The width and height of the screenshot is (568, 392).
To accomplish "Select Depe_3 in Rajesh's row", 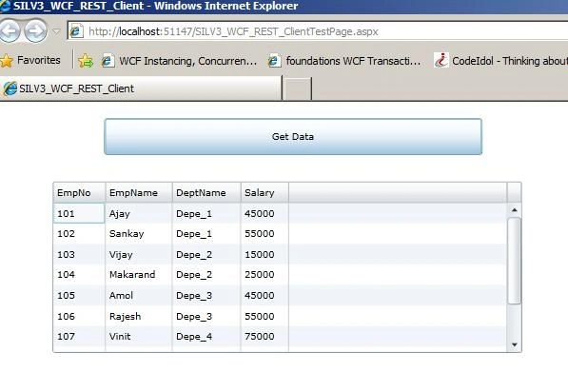I will (206, 316).
